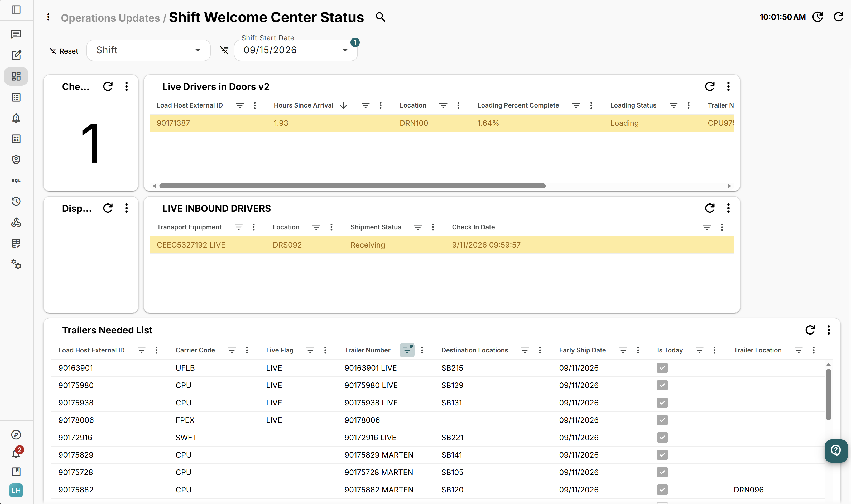Refresh the LIVE INBOUND DRIVERS widget
This screenshot has width=851, height=504.
(x=710, y=208)
